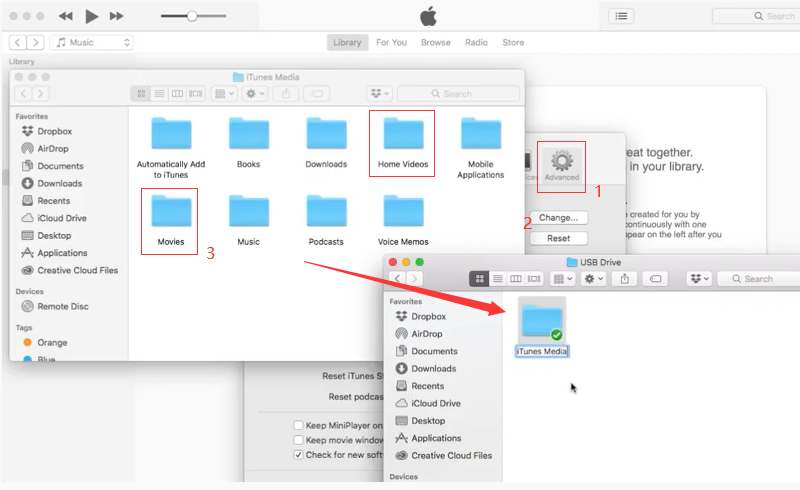Click search field in USB Drive window
The height and width of the screenshot is (490, 800).
[x=758, y=279]
